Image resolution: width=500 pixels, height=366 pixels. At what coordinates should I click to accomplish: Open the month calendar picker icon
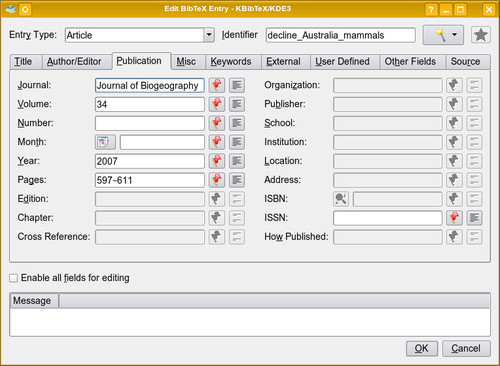click(105, 142)
